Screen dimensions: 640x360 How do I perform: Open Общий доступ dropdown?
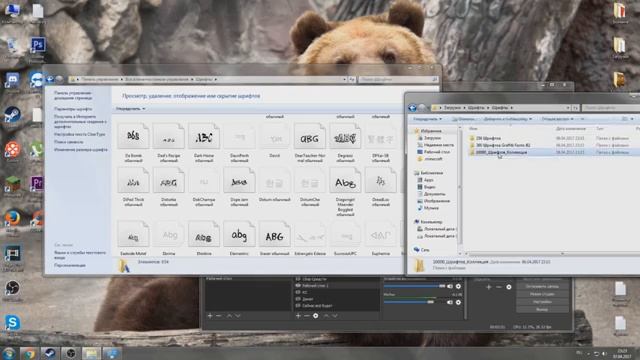click(x=557, y=119)
